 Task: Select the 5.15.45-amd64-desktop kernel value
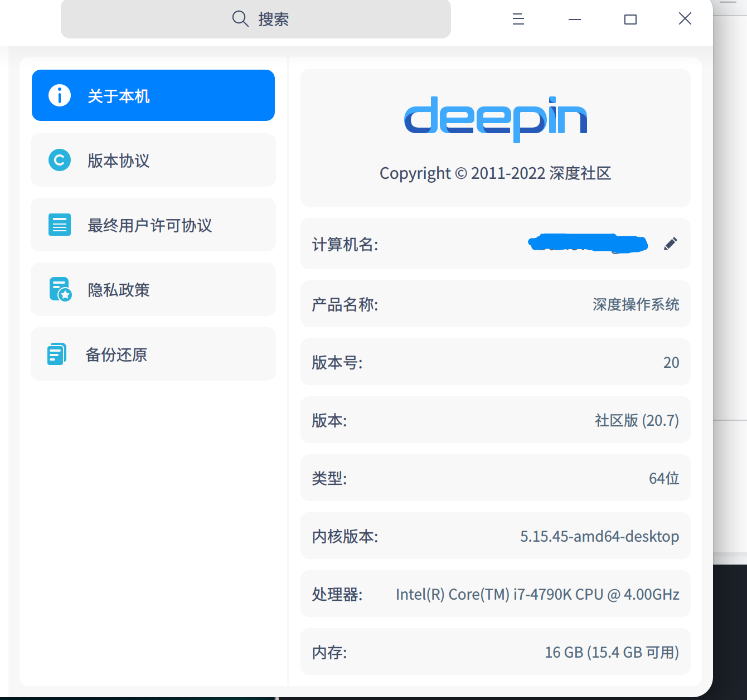(600, 536)
